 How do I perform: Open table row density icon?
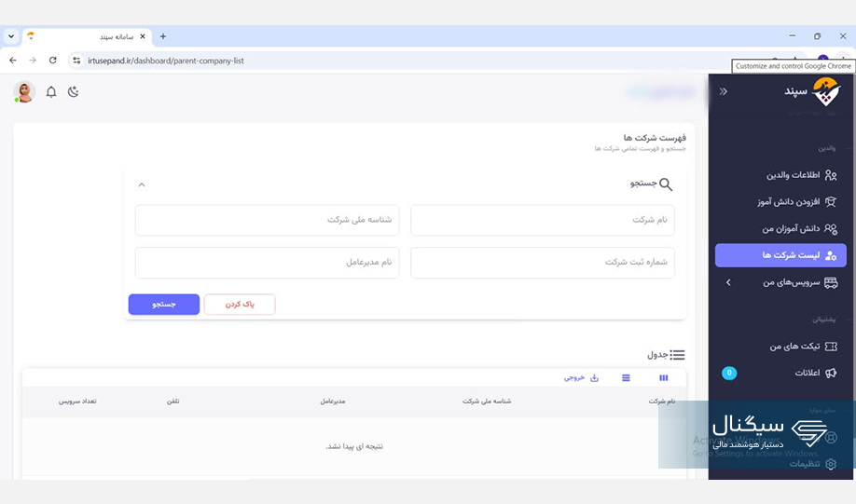pos(626,377)
